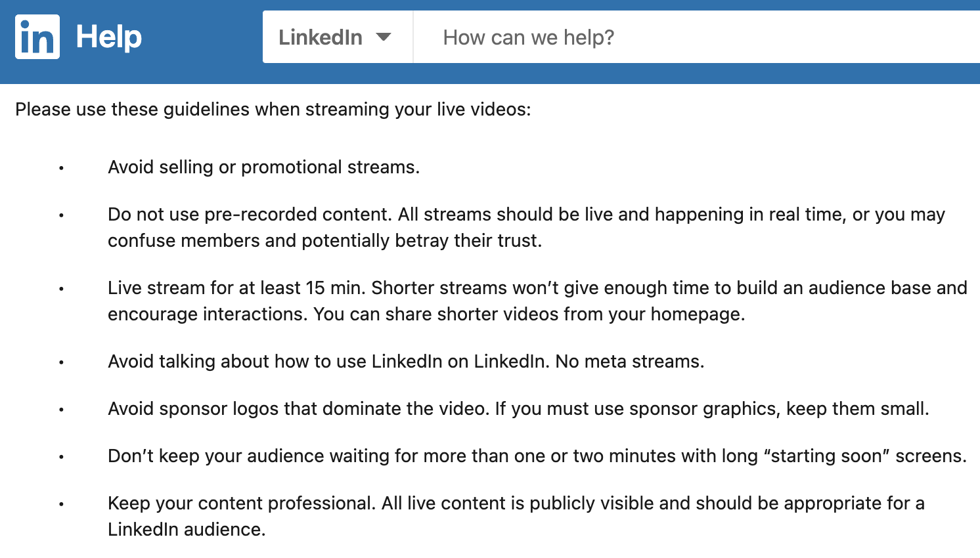This screenshot has height=558, width=980.
Task: Click the 'How can we help?' search field
Action: 696,37
